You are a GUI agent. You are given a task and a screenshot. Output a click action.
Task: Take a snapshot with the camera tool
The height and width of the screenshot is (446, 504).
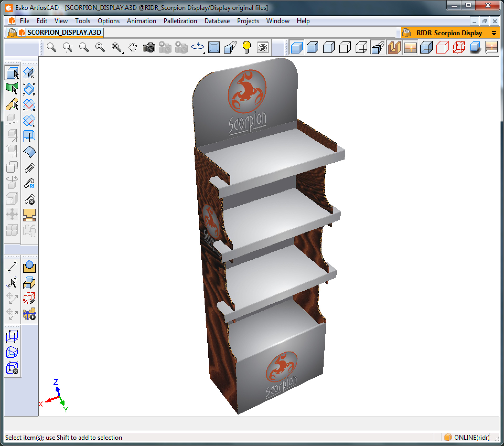pyautogui.click(x=149, y=47)
